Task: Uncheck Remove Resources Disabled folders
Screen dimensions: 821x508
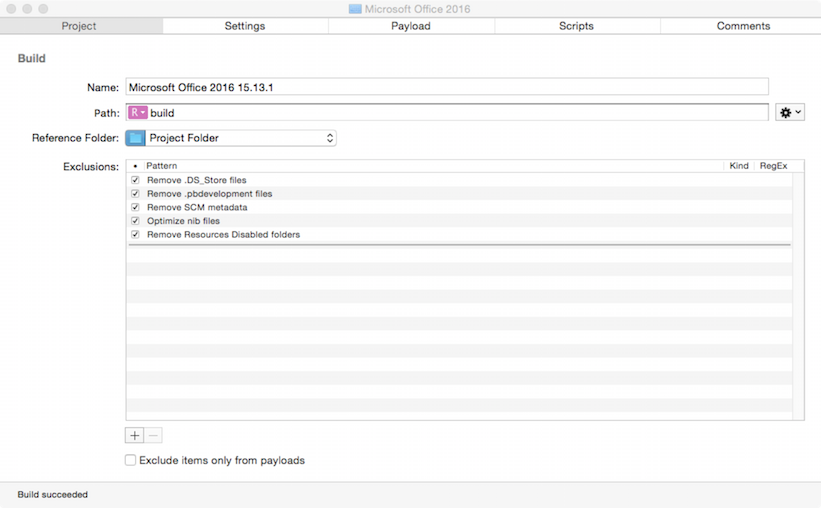Action: coord(135,235)
